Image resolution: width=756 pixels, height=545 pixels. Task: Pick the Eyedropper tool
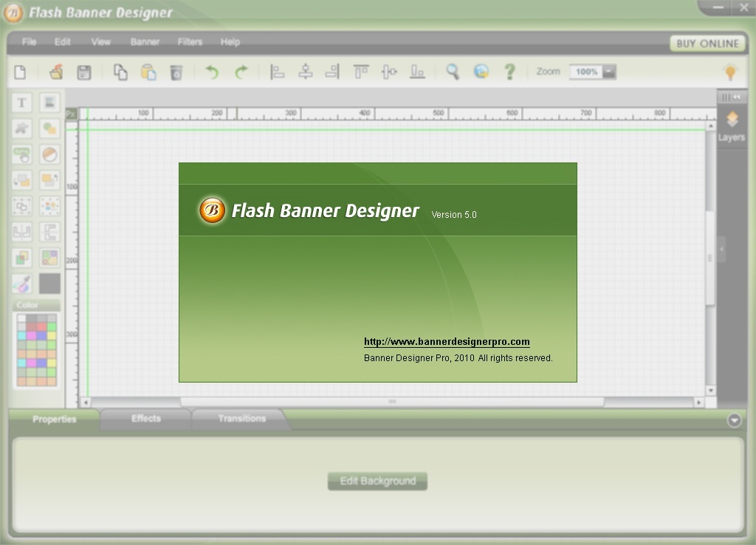click(21, 283)
